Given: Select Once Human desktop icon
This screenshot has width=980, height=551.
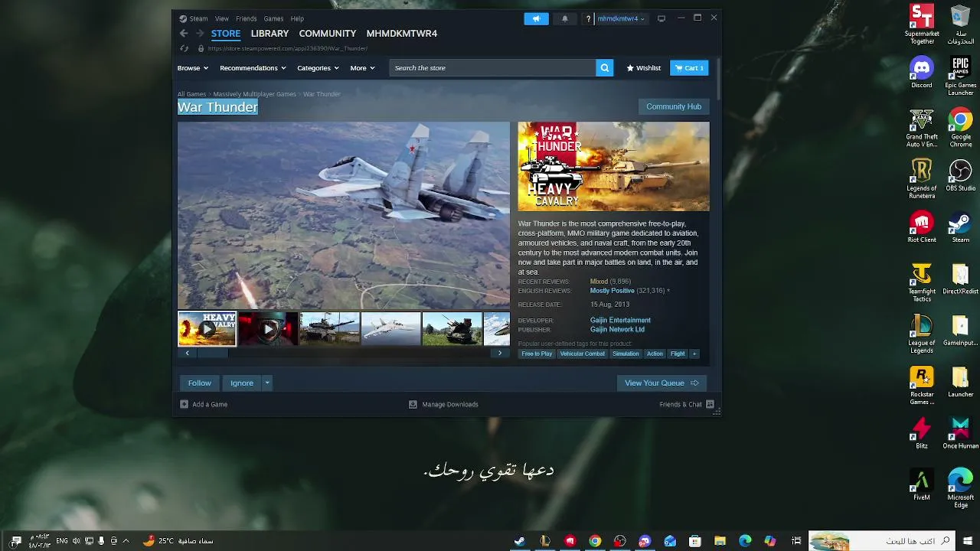Looking at the screenshot, I should pyautogui.click(x=960, y=433).
